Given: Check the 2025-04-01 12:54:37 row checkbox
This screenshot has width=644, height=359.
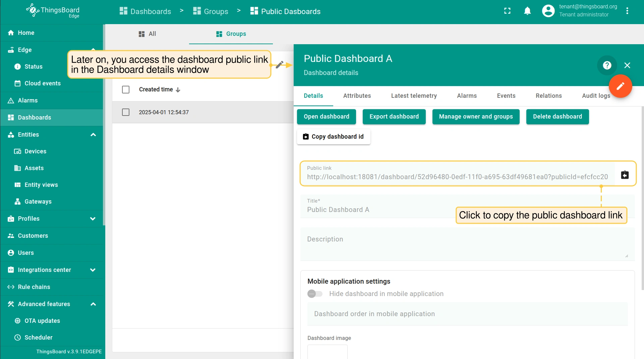Looking at the screenshot, I should click(x=126, y=112).
